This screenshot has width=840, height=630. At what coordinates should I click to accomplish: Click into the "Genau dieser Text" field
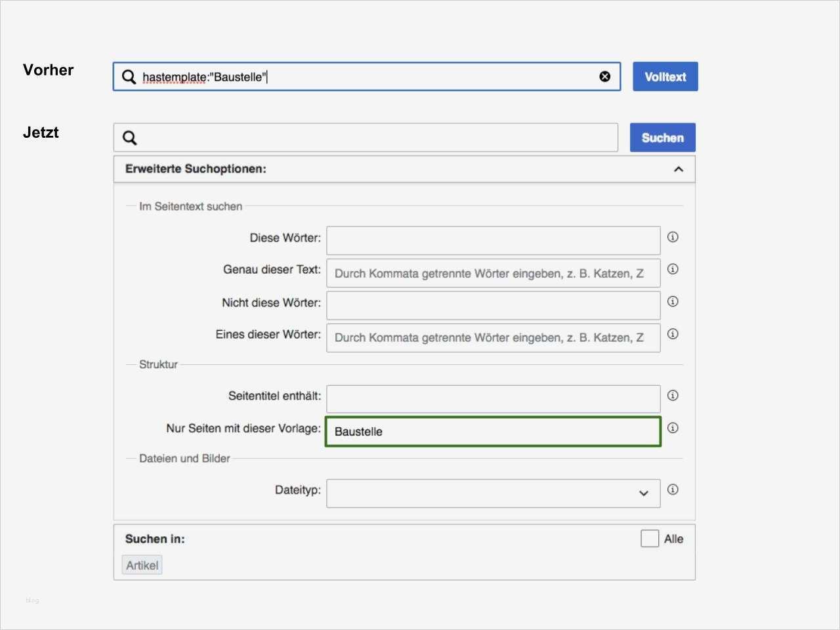(493, 273)
